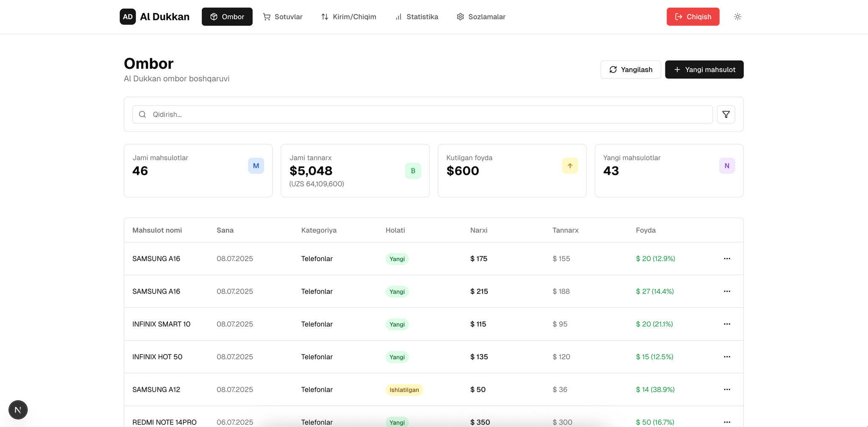Open Sozlamalar settings
The height and width of the screenshot is (427, 868).
tap(481, 17)
